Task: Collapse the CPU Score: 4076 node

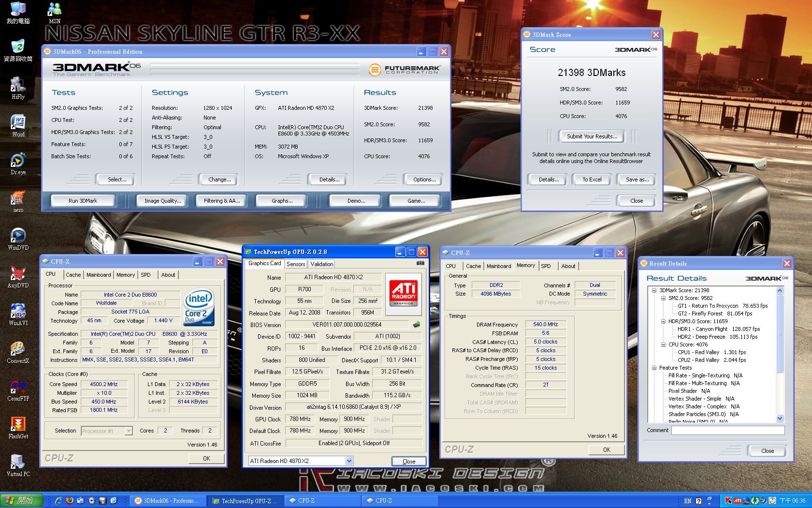Action: pyautogui.click(x=664, y=344)
